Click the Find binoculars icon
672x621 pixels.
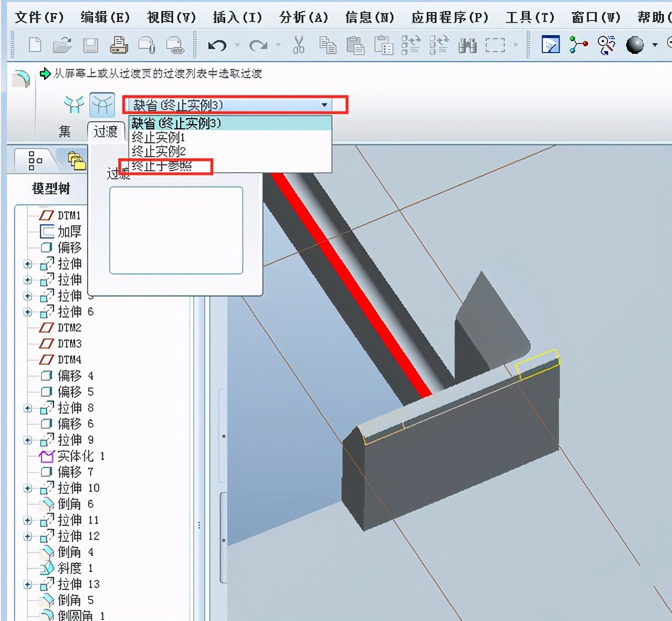point(467,45)
